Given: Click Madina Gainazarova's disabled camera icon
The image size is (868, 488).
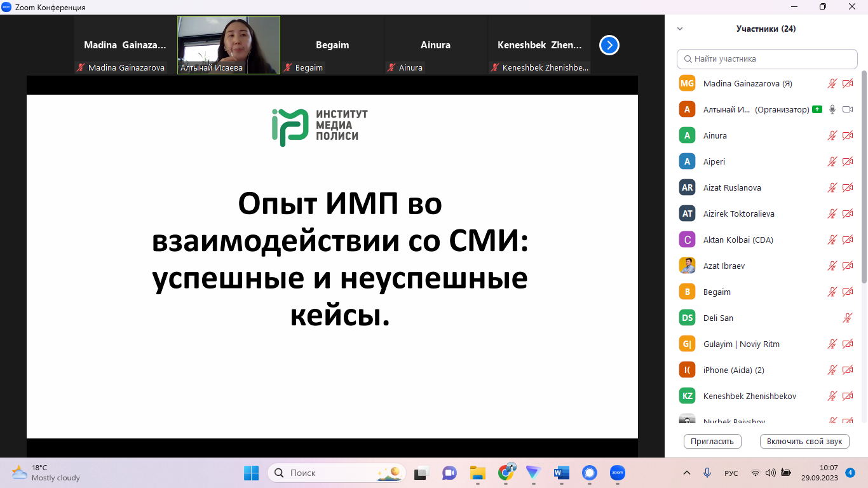Looking at the screenshot, I should [848, 83].
